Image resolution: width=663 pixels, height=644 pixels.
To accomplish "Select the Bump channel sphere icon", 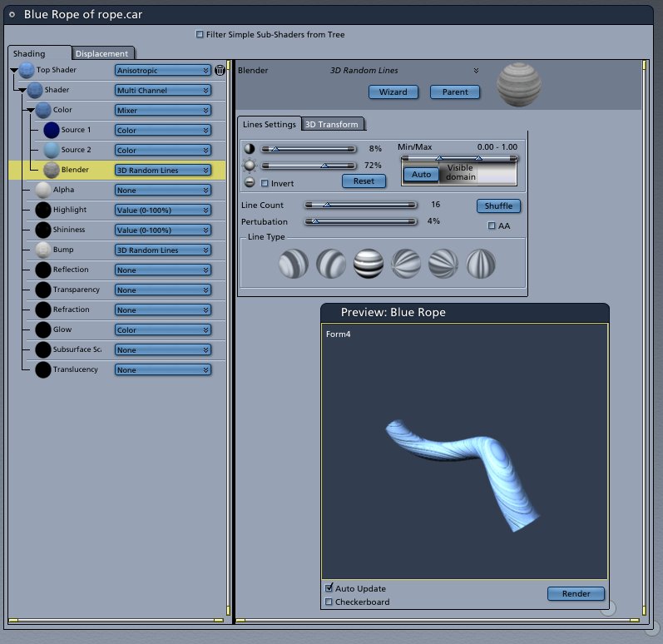I will point(43,250).
